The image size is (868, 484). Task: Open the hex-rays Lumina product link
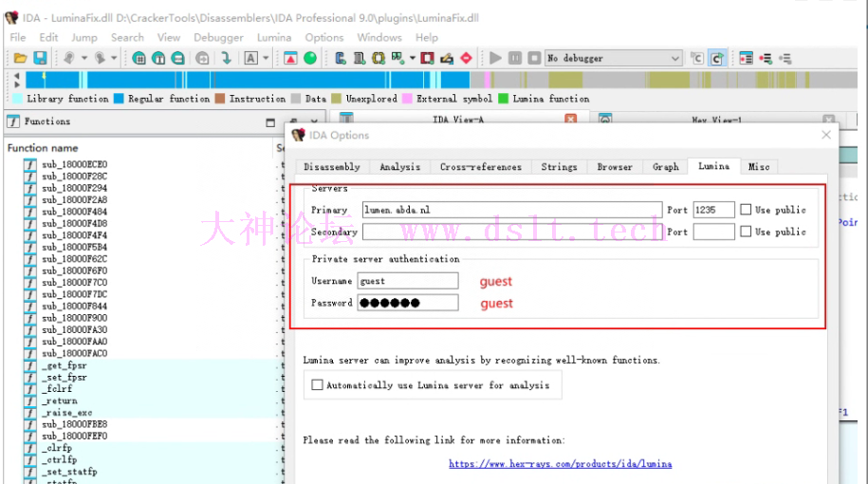click(x=560, y=464)
